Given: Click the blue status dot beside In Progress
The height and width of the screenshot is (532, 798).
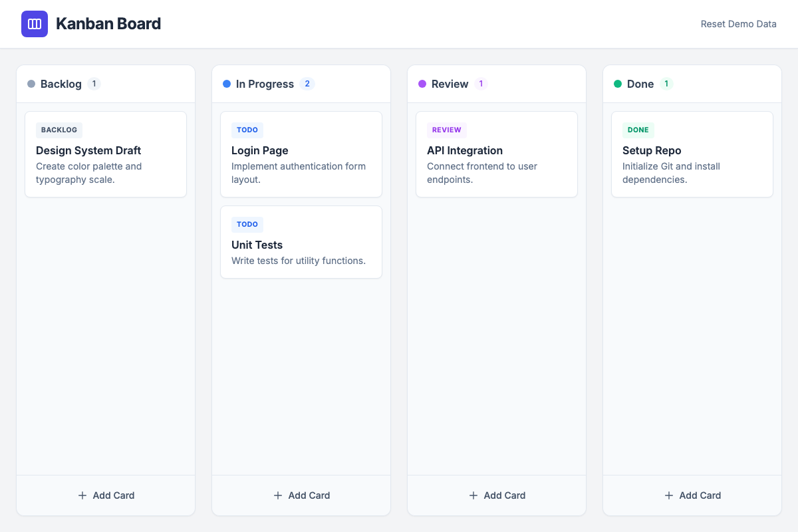Looking at the screenshot, I should point(225,84).
